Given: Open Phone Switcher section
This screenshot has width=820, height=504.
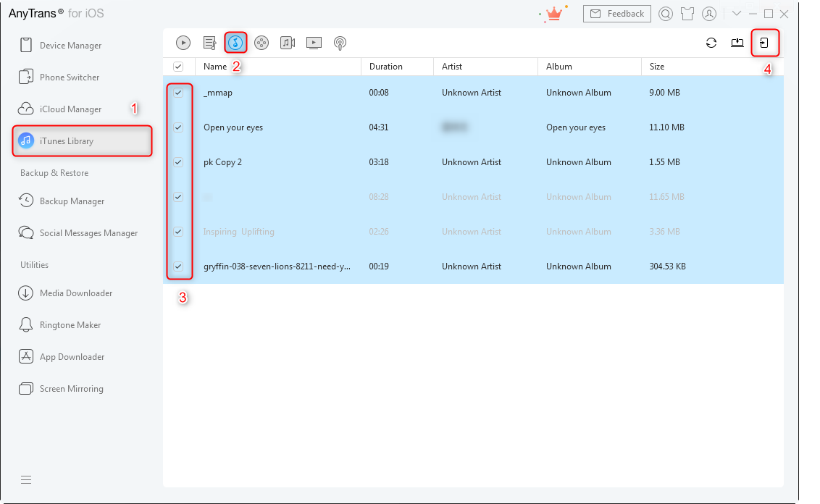Looking at the screenshot, I should (x=59, y=77).
